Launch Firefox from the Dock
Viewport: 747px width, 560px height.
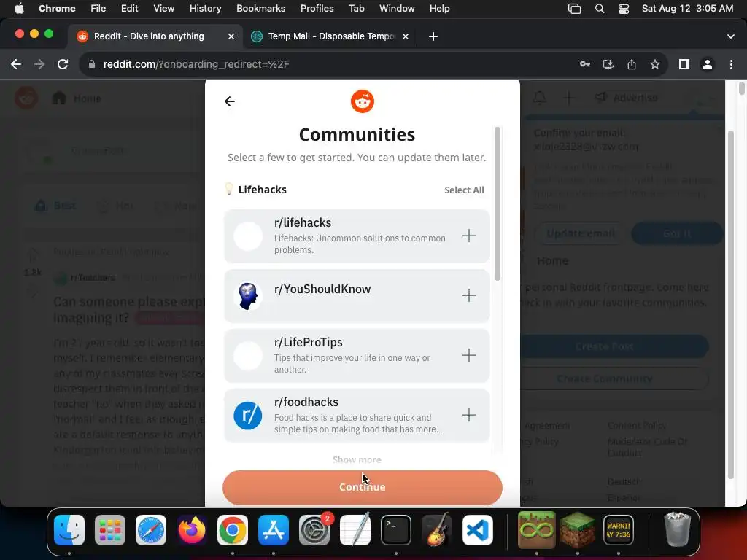pos(192,530)
